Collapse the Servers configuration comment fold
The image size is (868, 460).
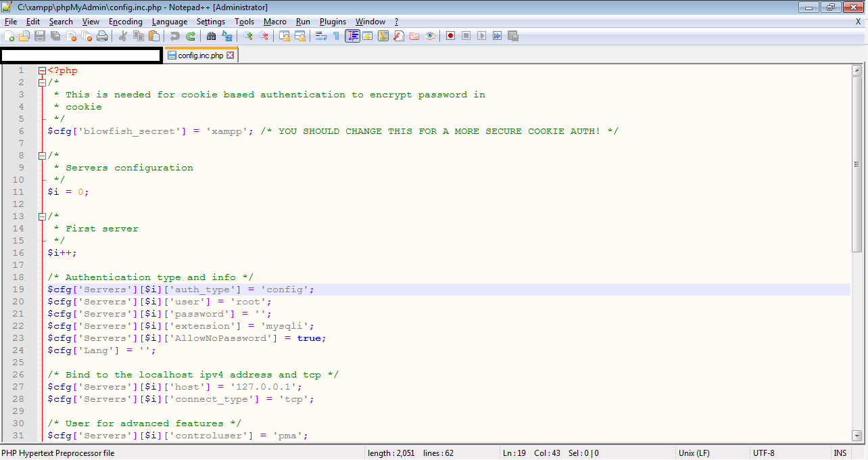(x=43, y=155)
